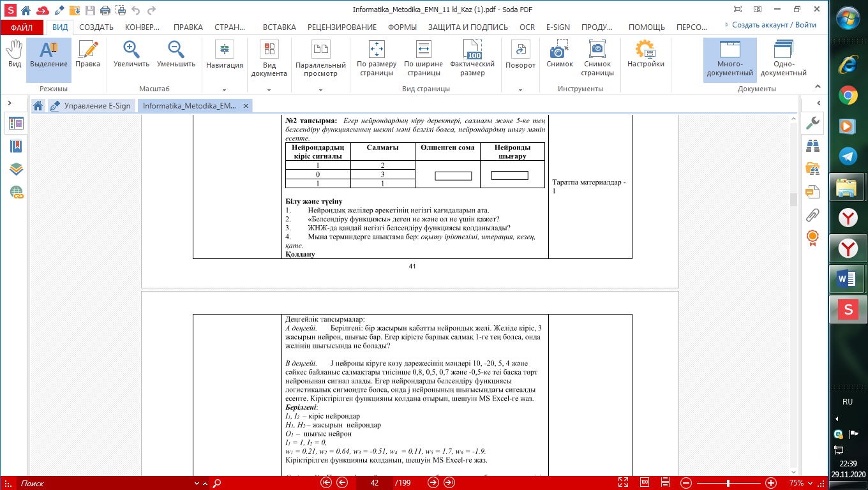Go to next page using the arrow button
The image size is (868, 490).
click(433, 483)
